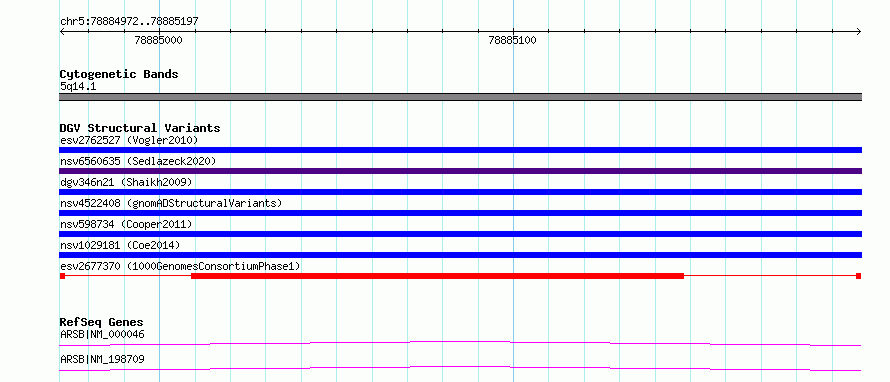Select the blue nsv4522408 variant bar

[460, 213]
